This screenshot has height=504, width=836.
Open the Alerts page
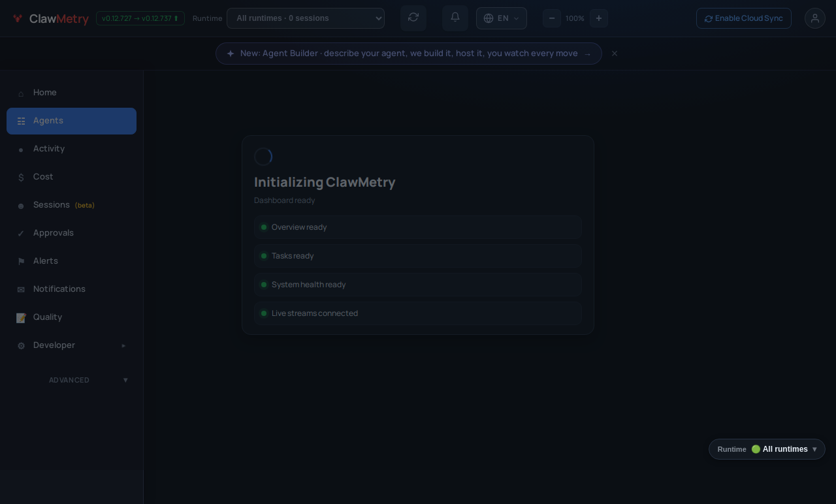click(72, 261)
